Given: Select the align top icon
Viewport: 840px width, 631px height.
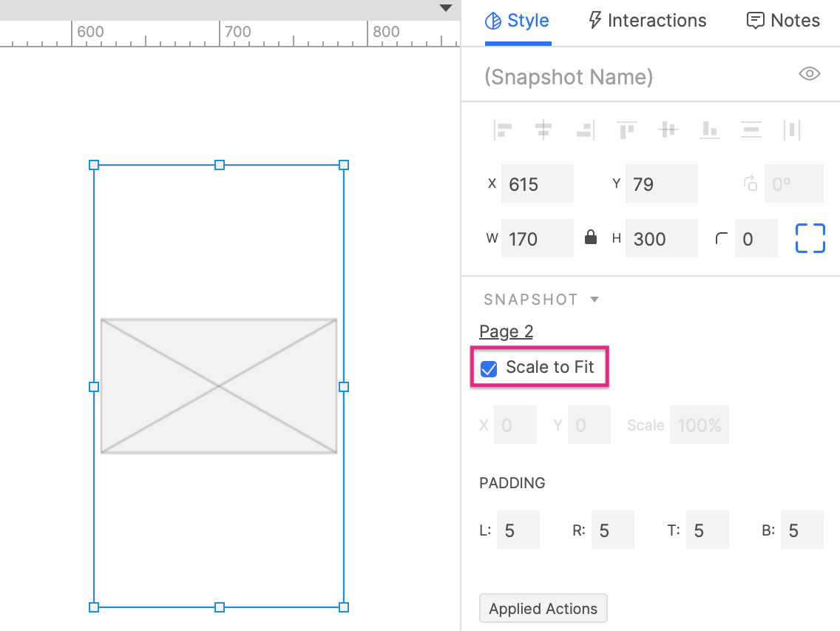Looking at the screenshot, I should click(x=627, y=129).
